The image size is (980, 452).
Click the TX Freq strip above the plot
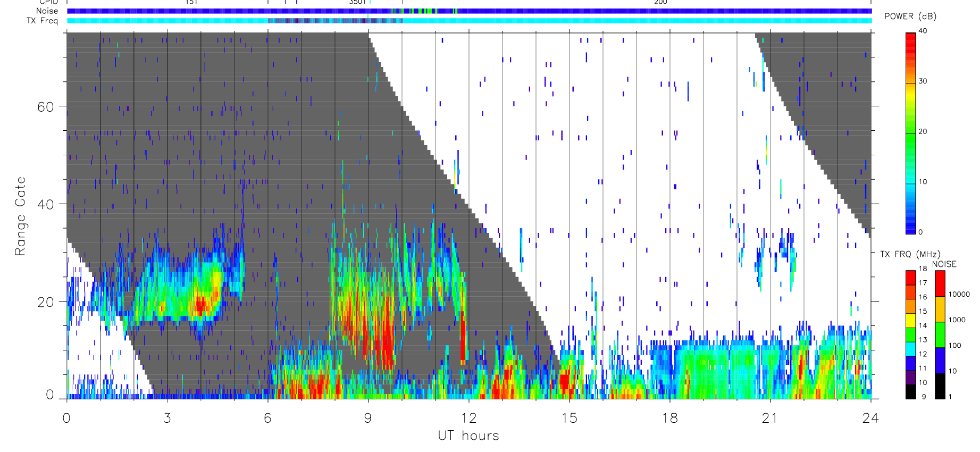[470, 21]
